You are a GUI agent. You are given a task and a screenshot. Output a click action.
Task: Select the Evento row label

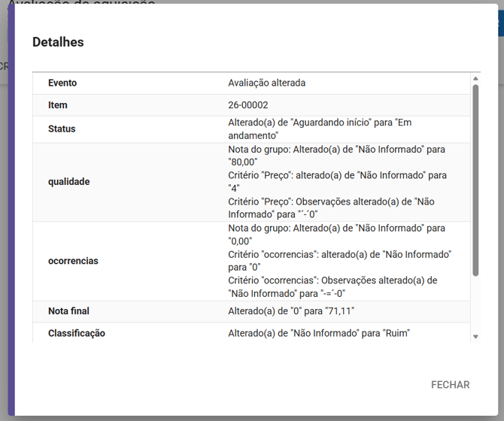(62, 83)
